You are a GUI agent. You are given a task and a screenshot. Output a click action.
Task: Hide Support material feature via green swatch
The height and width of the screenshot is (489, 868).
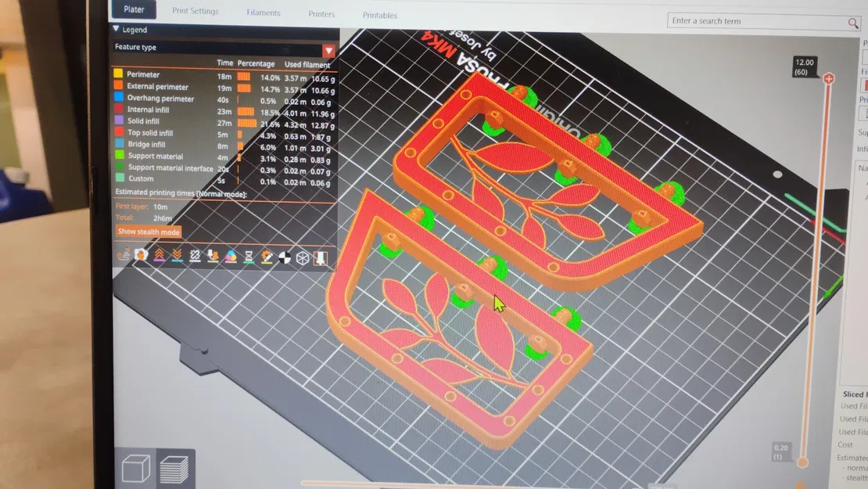119,155
